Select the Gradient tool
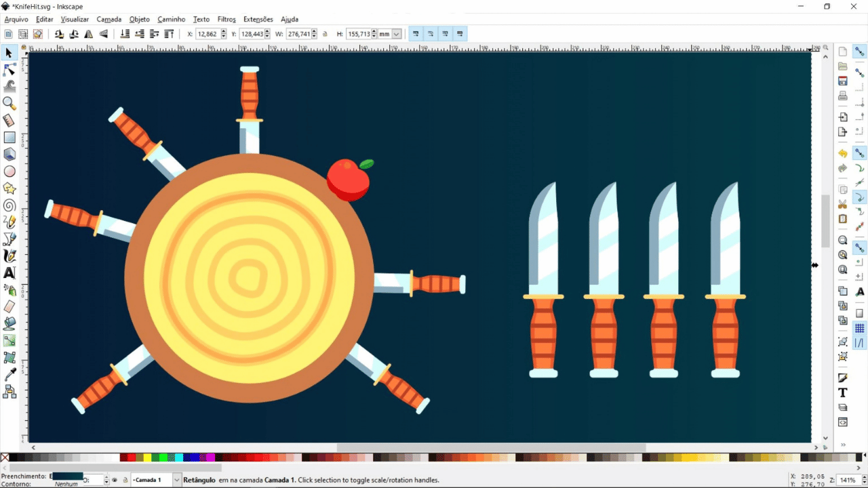 tap(9, 341)
